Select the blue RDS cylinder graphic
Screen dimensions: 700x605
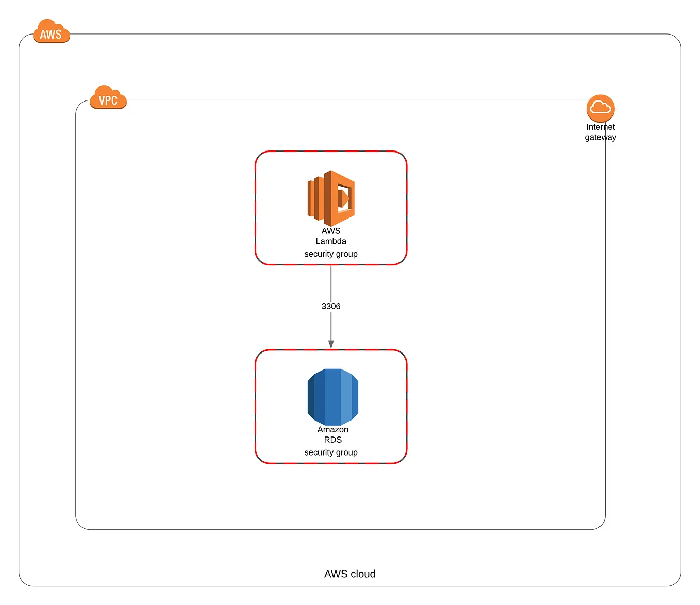[332, 396]
